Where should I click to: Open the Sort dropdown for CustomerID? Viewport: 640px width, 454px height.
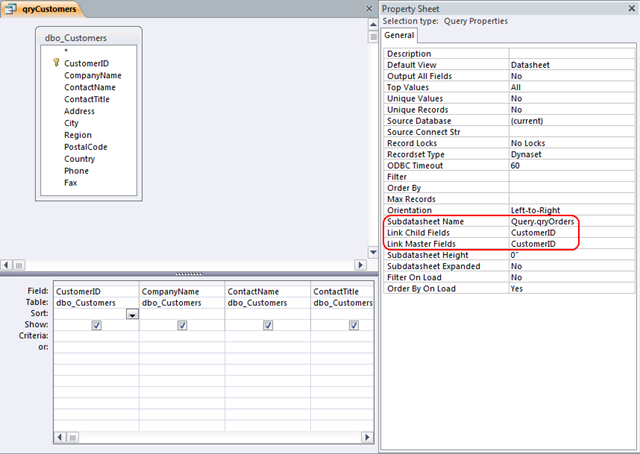tap(132, 314)
